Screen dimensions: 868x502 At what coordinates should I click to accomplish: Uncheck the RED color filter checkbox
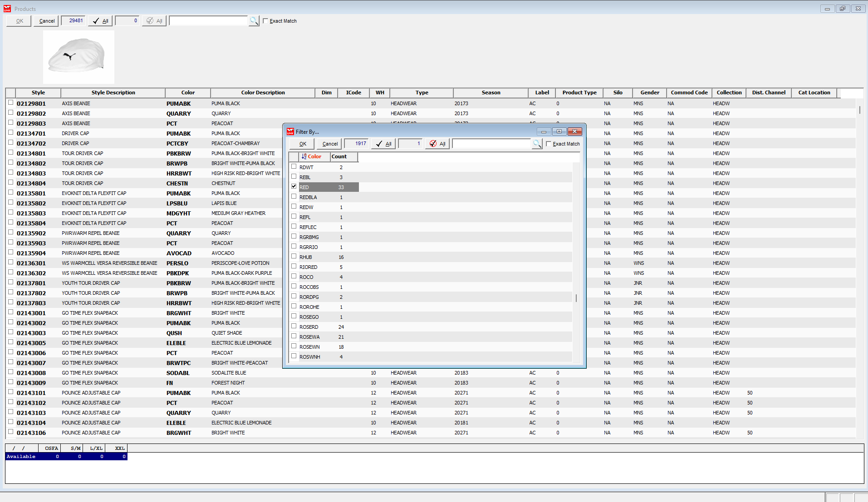pyautogui.click(x=294, y=186)
